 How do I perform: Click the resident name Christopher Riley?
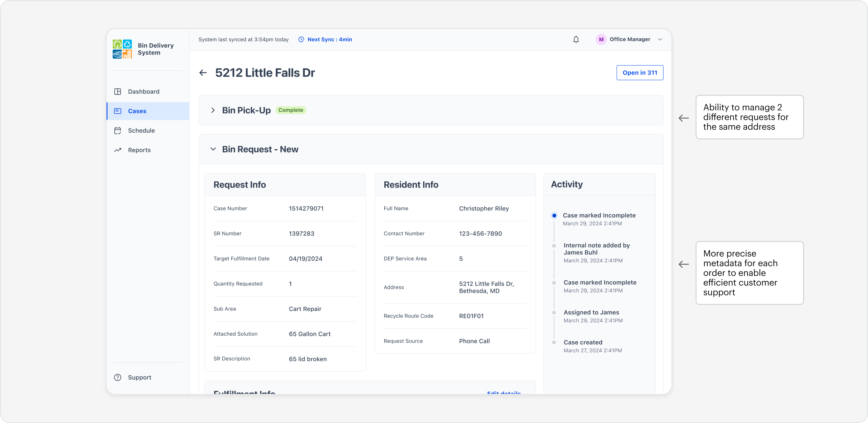click(x=484, y=208)
